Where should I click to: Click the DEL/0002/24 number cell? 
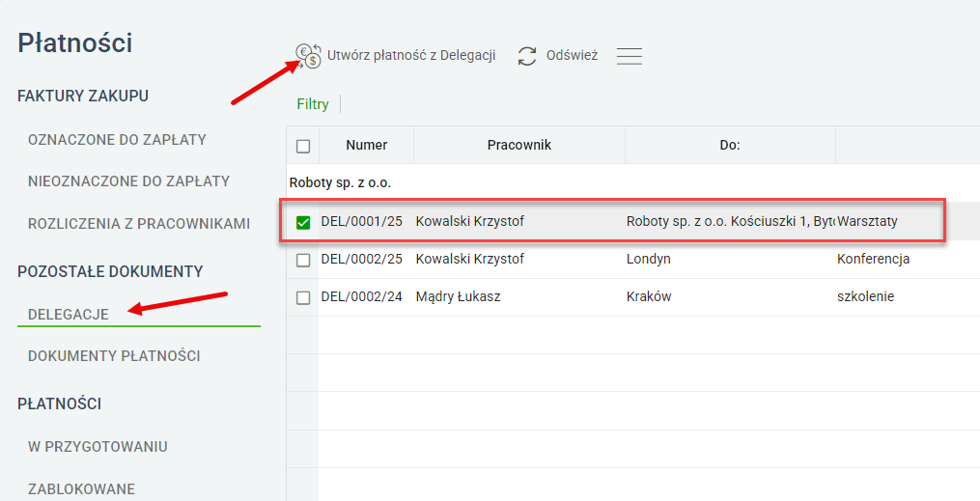pos(361,296)
